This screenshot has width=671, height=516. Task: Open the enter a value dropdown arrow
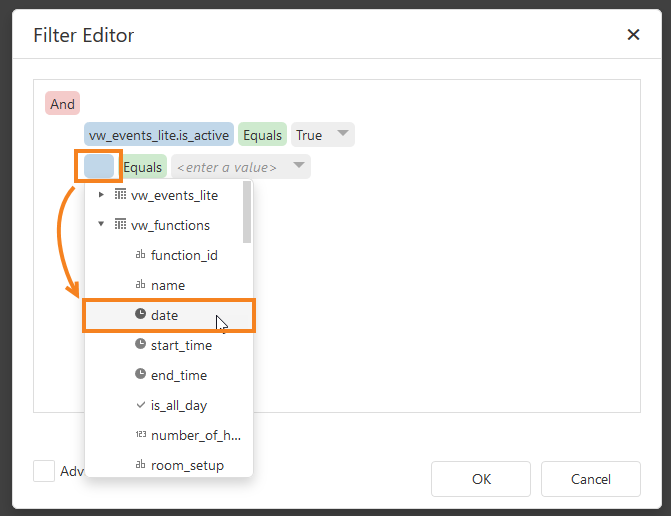[x=299, y=166]
